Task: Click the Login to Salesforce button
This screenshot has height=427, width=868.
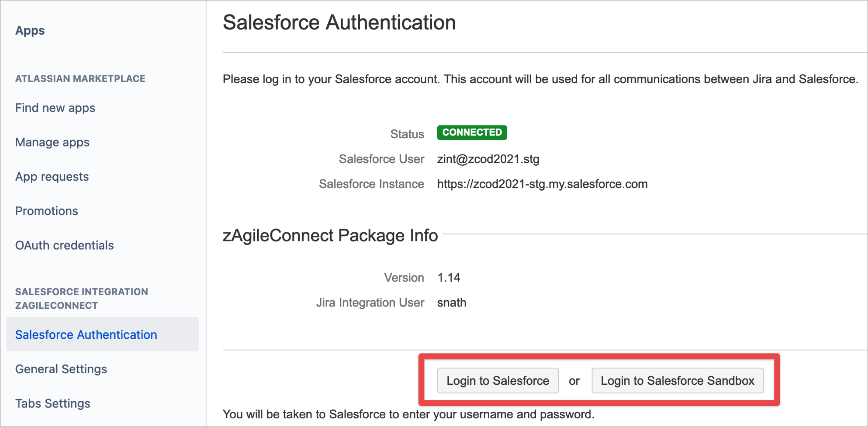Action: (497, 381)
